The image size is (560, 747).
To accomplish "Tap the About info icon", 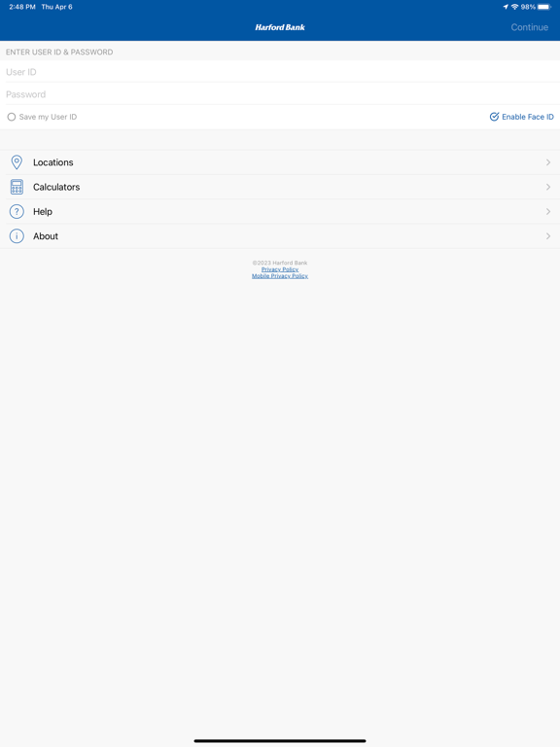I will pyautogui.click(x=17, y=235).
